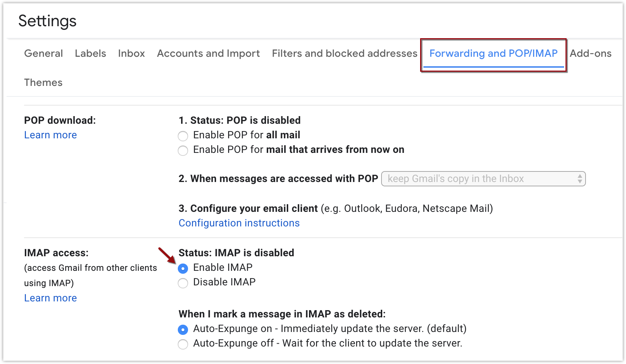The height and width of the screenshot is (364, 626).
Task: Click the dropdown arrows on POP access menu
Action: (580, 179)
